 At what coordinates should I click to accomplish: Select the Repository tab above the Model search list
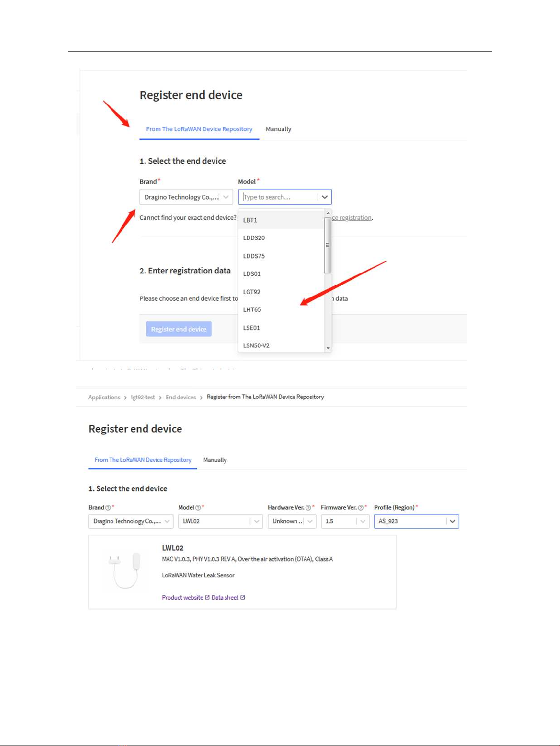[199, 129]
